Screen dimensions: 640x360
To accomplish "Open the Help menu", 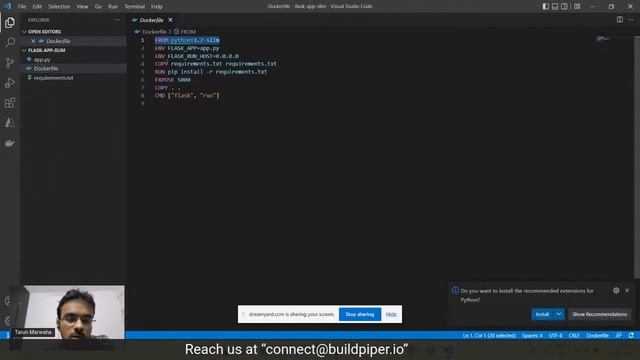I will coord(157,7).
